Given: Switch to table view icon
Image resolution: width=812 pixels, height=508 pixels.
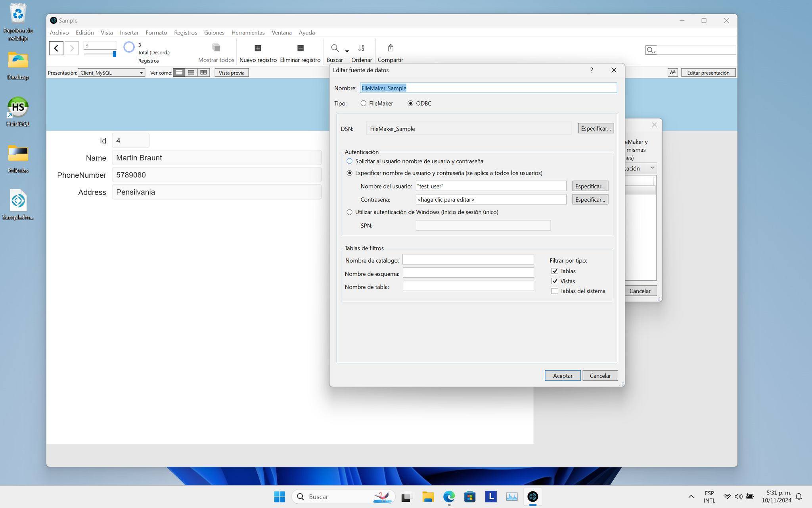Looking at the screenshot, I should (203, 73).
